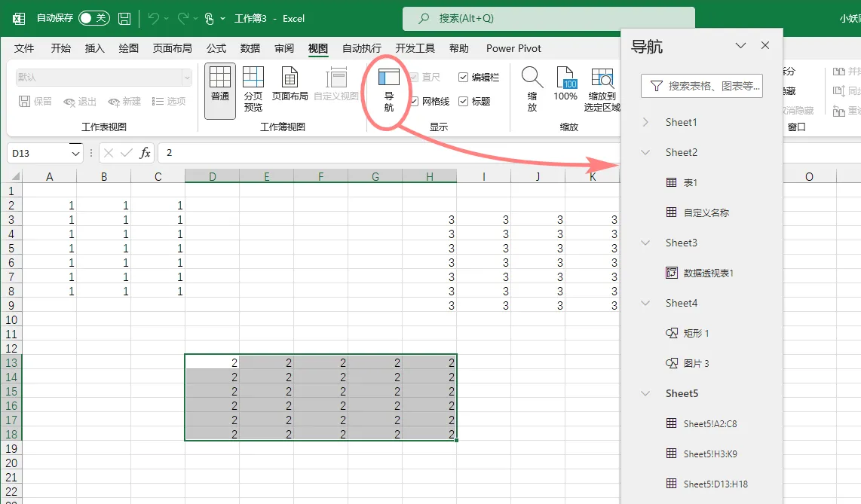Image resolution: width=861 pixels, height=504 pixels.
Task: Click the 导航 navigation pane button
Action: [x=389, y=90]
